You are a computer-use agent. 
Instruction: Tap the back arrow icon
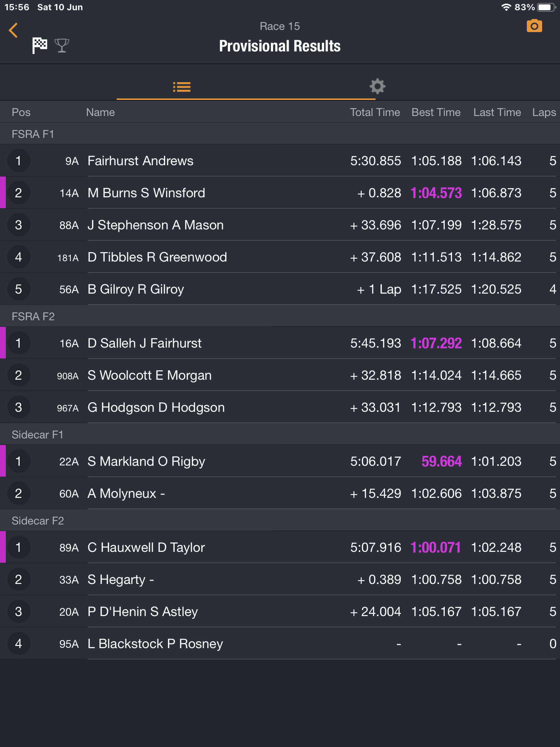coord(13,30)
